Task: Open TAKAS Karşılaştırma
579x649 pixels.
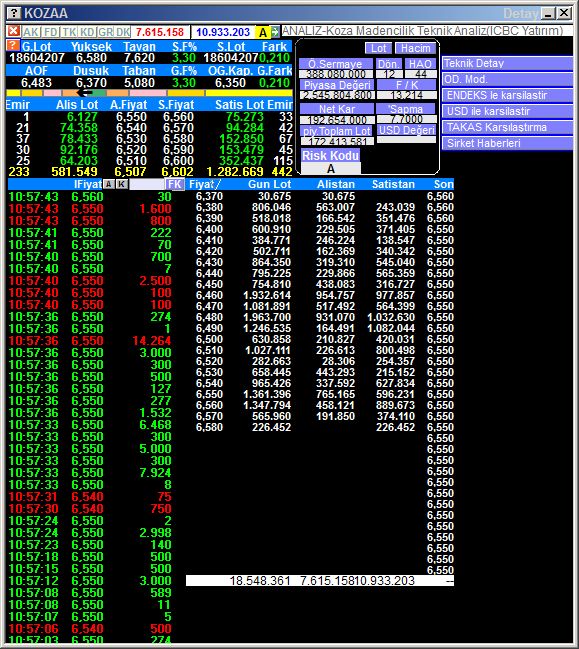Action: (x=507, y=127)
